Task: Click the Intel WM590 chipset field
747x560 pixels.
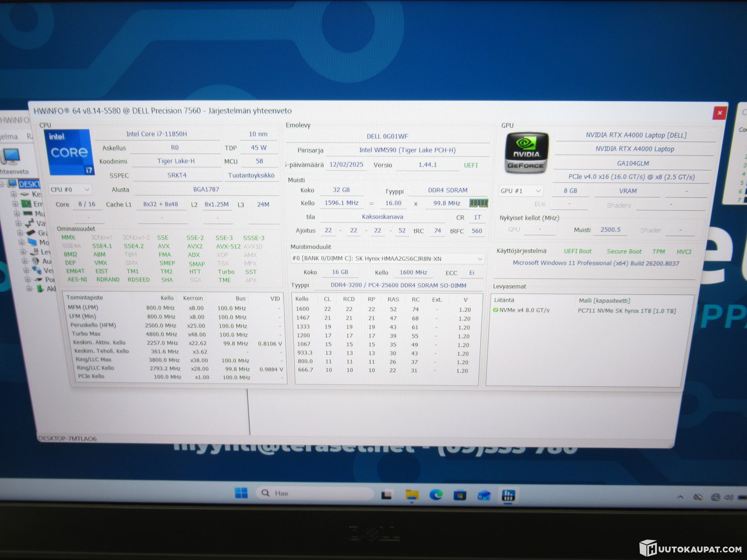Action: 407,150
